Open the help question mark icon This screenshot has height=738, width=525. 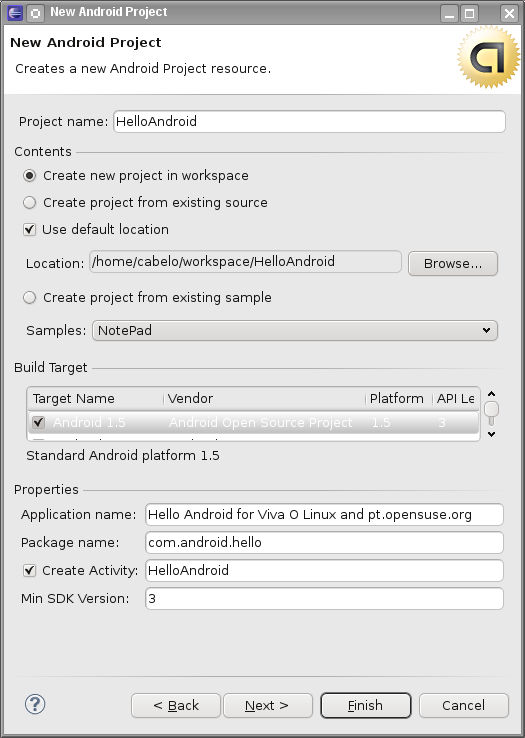(x=35, y=705)
